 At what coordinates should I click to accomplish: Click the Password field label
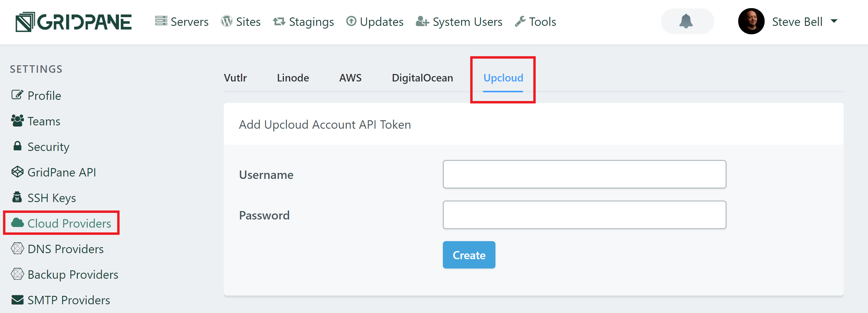point(264,216)
